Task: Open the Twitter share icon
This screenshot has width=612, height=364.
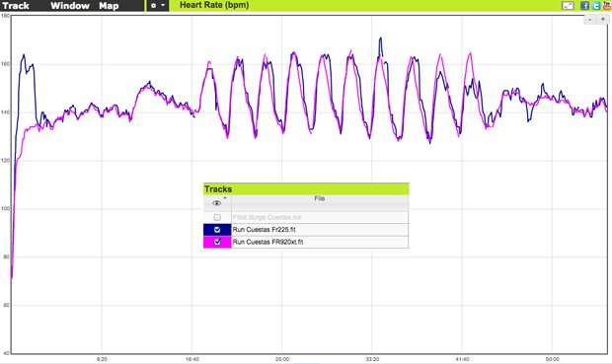Action: [x=596, y=6]
